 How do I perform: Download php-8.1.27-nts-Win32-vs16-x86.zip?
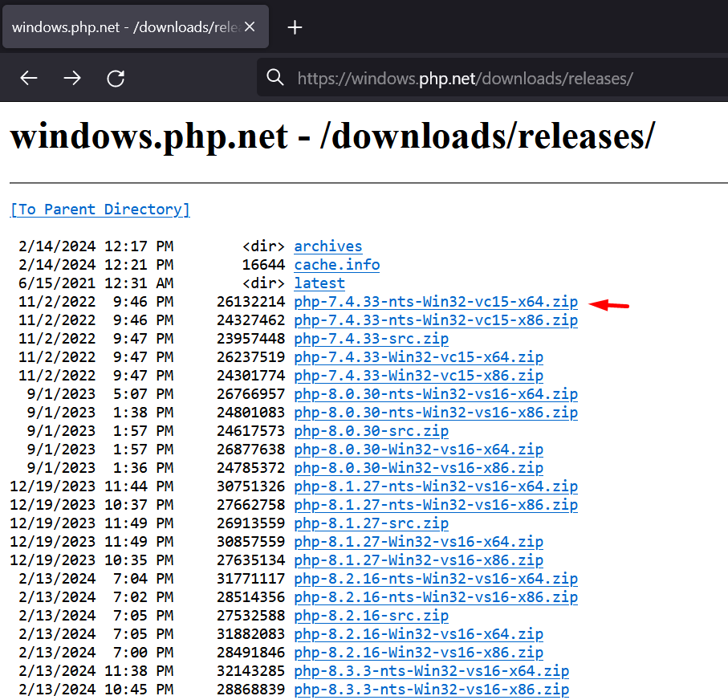pos(436,505)
